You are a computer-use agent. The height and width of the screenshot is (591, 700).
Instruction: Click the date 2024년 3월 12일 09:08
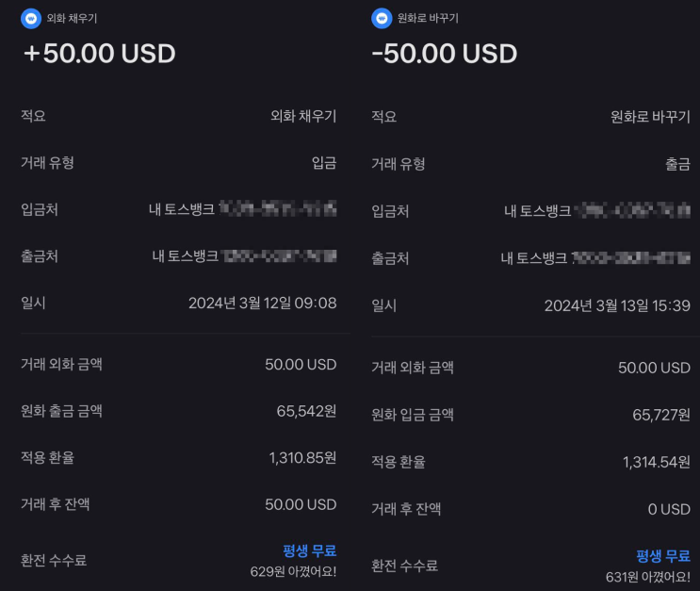(x=262, y=303)
